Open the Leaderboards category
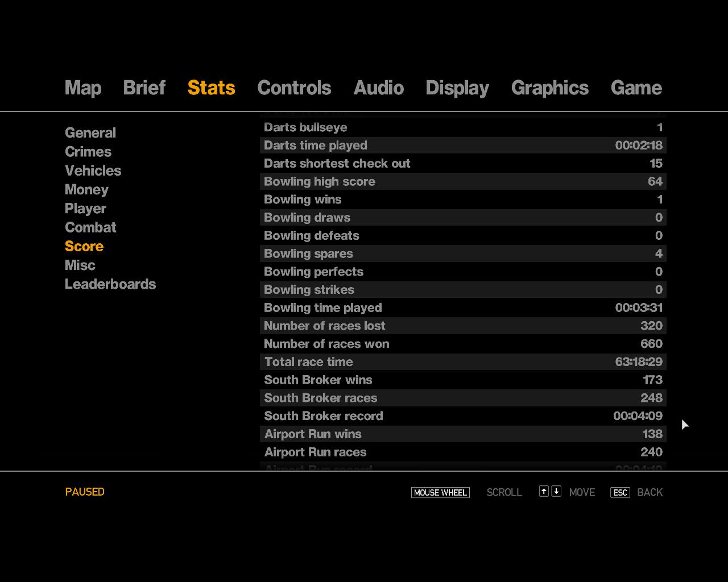The width and height of the screenshot is (728, 582). 110,284
